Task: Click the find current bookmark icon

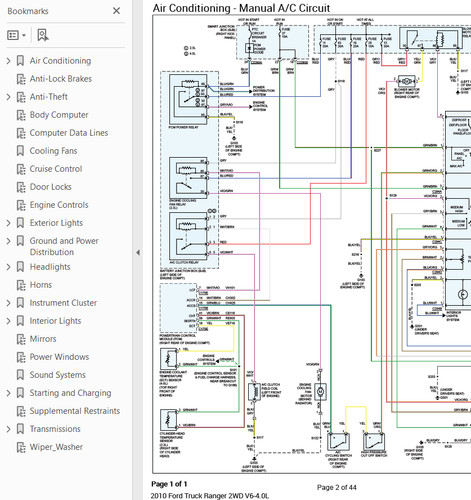Action: point(43,35)
